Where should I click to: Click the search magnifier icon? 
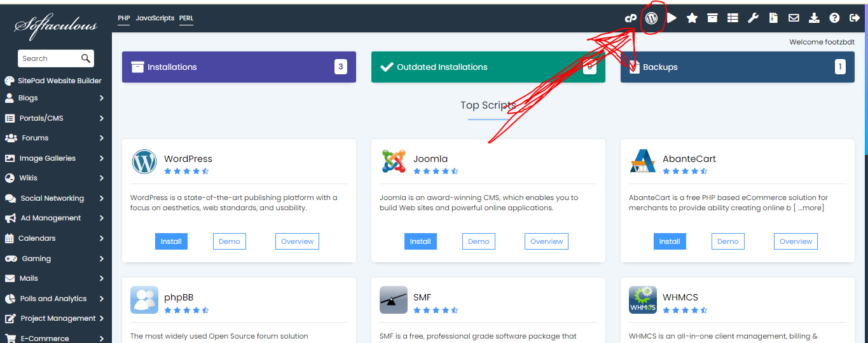(86, 58)
